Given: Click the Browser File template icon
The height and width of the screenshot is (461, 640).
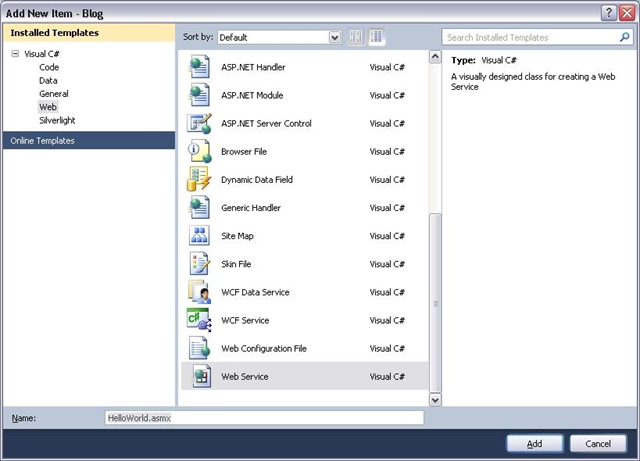Looking at the screenshot, I should tap(199, 151).
